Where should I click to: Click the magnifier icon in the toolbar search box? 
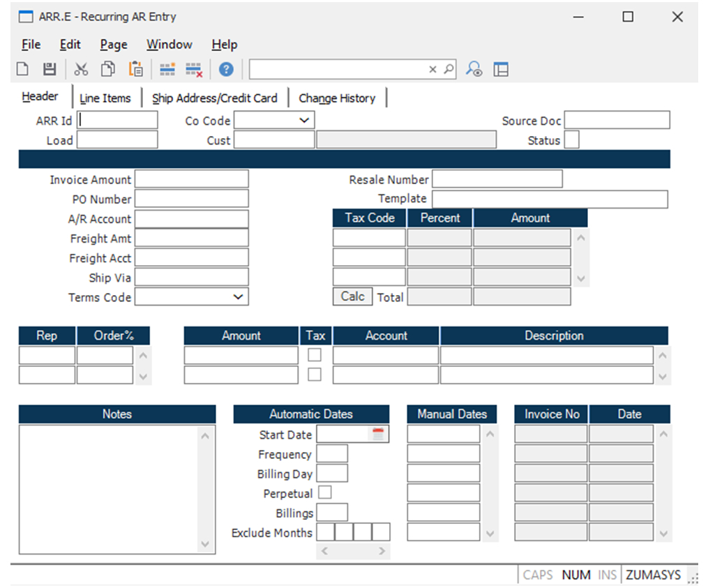(449, 69)
